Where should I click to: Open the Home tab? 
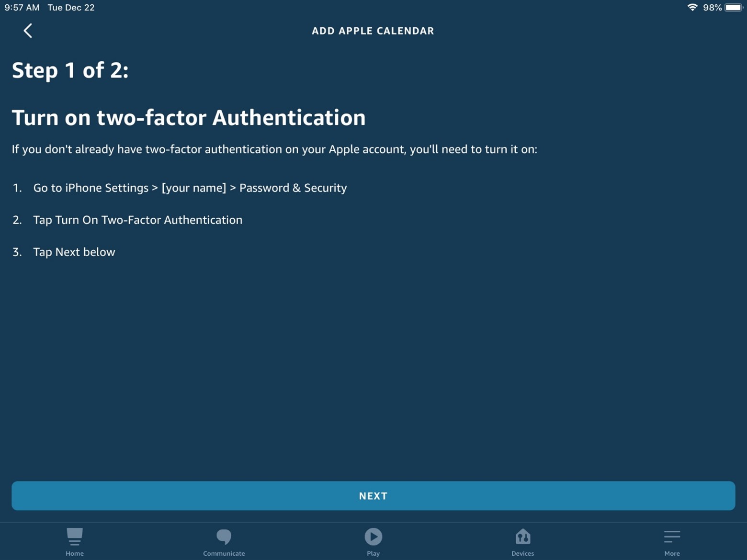75,542
